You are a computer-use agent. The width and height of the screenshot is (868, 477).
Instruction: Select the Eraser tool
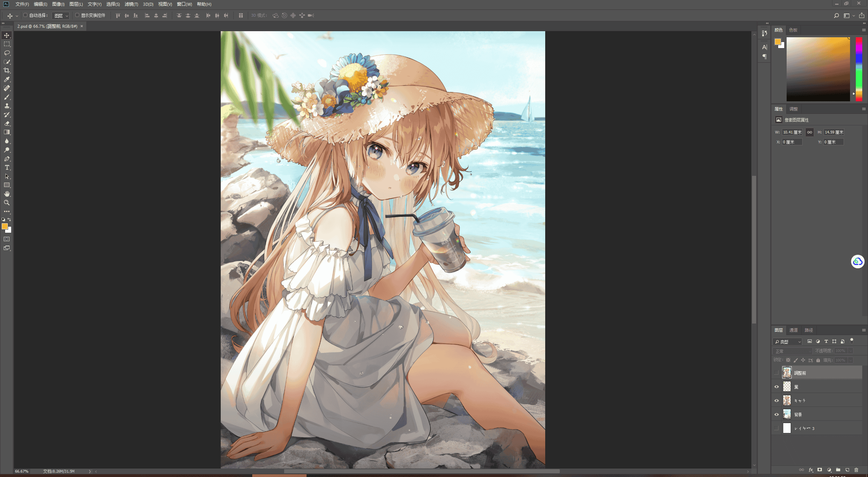tap(7, 123)
